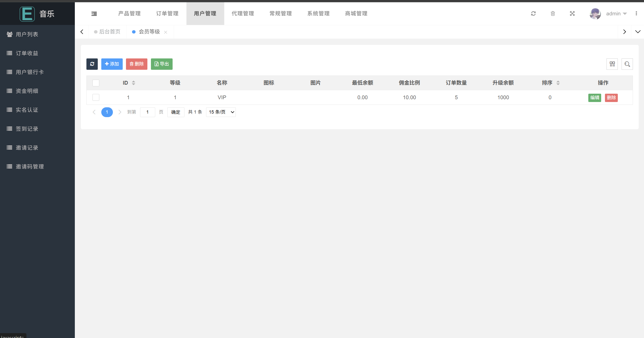Screen dimensions: 644x338
Task: Click the list icon beside 用户银行卡
Action: tap(9, 72)
